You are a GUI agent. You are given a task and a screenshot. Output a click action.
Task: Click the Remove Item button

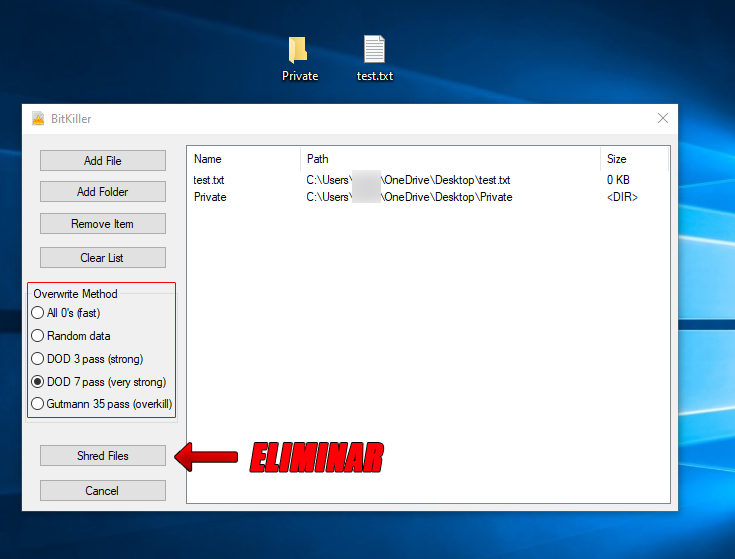(x=103, y=224)
